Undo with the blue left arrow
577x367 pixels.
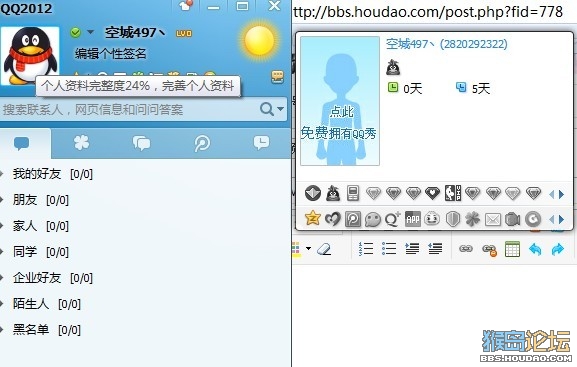(535, 249)
